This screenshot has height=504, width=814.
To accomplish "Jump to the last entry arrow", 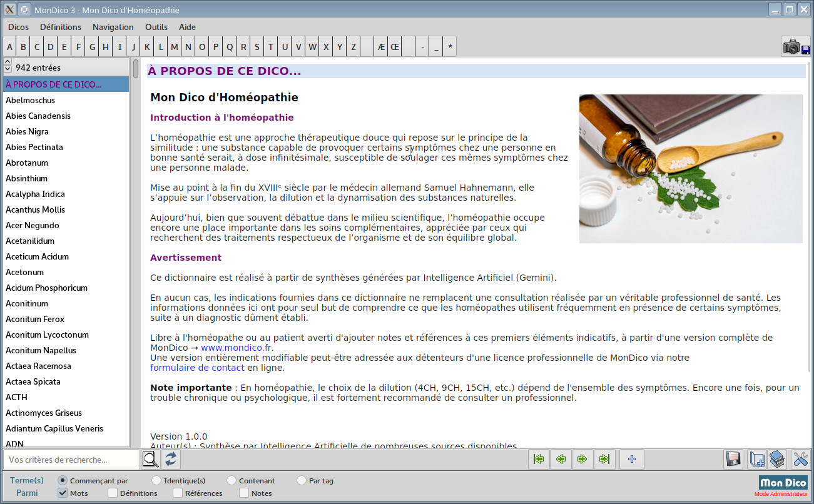I will 604,460.
